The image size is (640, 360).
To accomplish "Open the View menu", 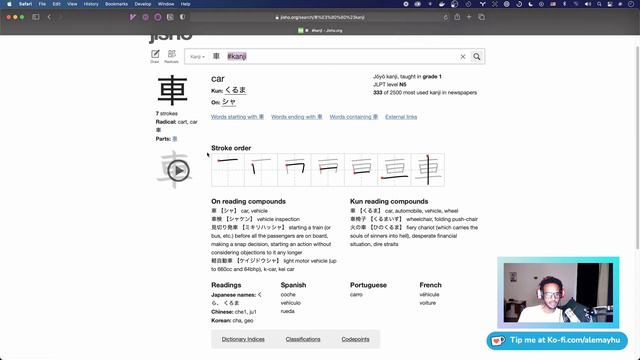I will (x=72, y=4).
